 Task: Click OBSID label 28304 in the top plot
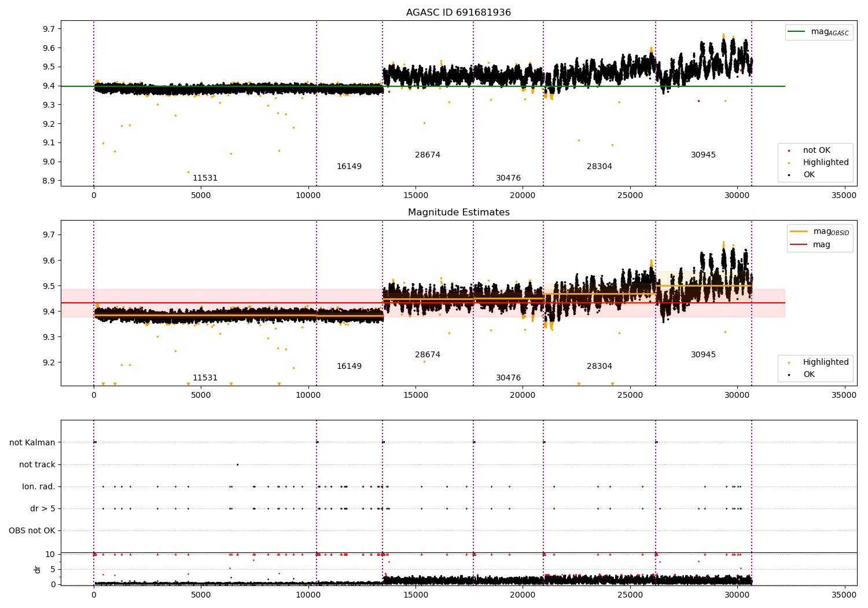click(599, 167)
